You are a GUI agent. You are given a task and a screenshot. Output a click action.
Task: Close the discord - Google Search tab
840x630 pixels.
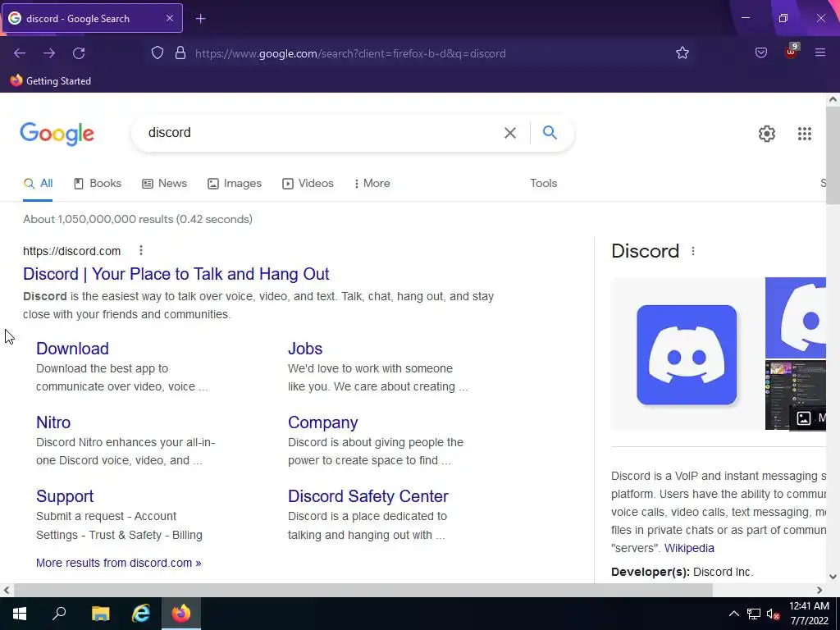coord(169,18)
